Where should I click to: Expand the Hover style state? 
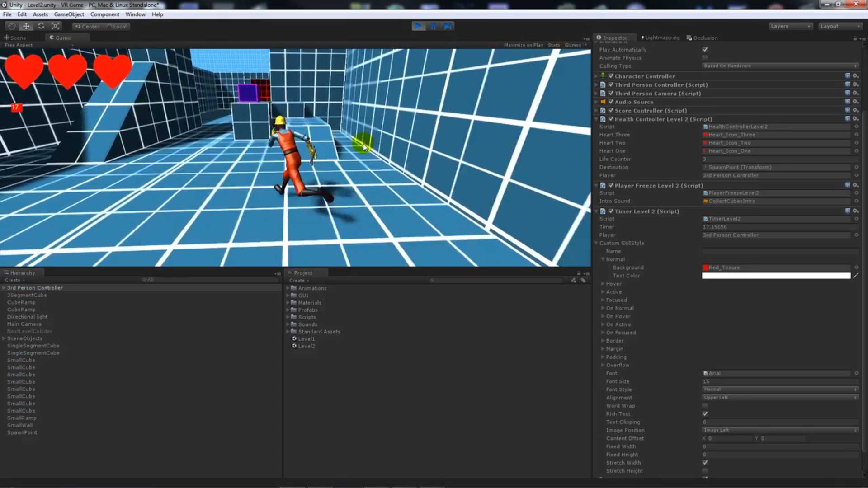tap(603, 284)
